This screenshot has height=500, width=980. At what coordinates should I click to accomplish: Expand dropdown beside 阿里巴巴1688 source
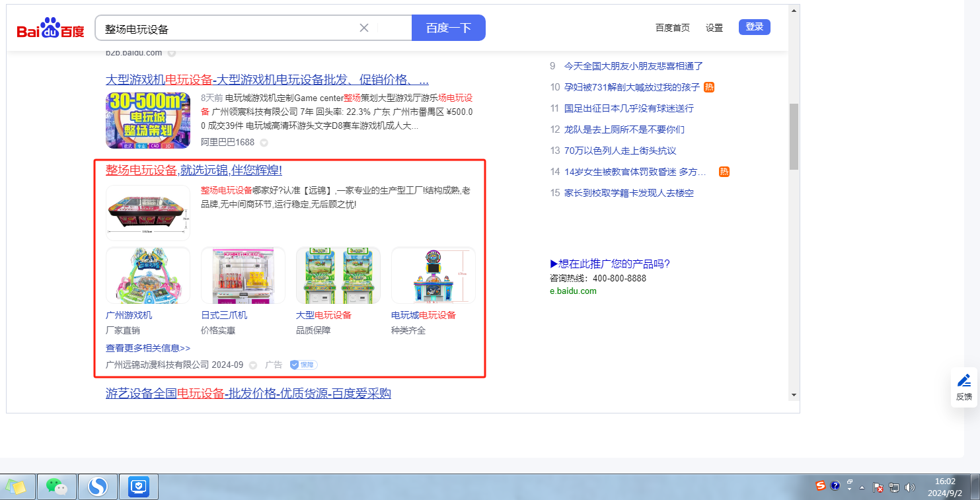[264, 143]
